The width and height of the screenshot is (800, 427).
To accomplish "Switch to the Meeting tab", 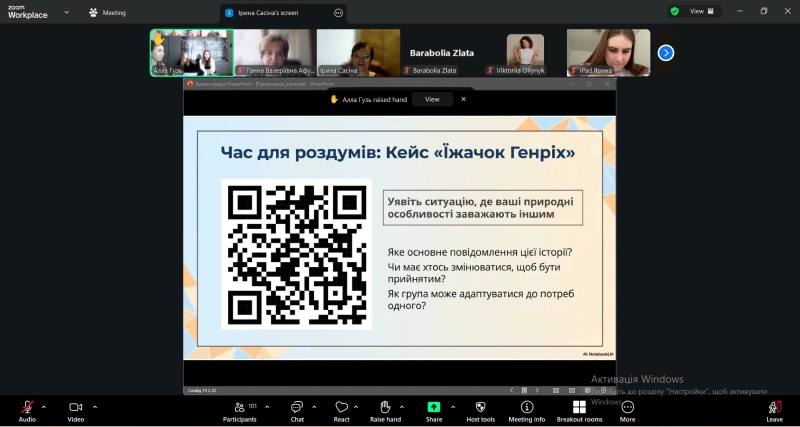I will (107, 13).
